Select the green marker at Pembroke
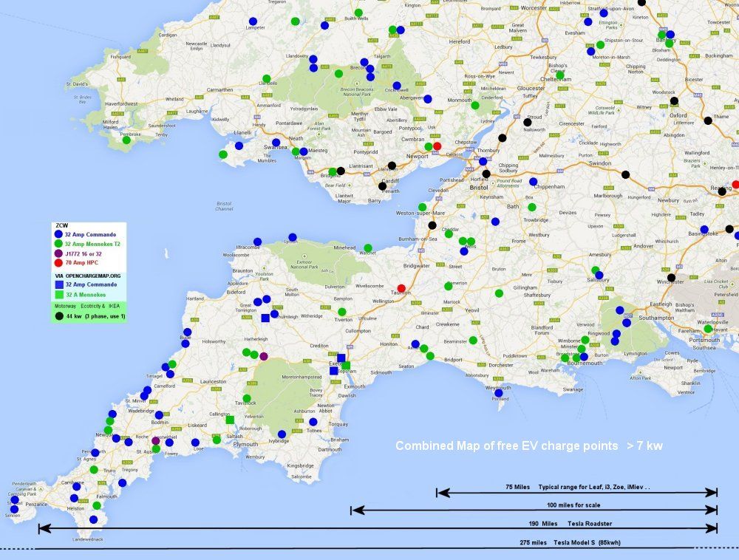Screen dimensions: 739x560 (x=126, y=140)
